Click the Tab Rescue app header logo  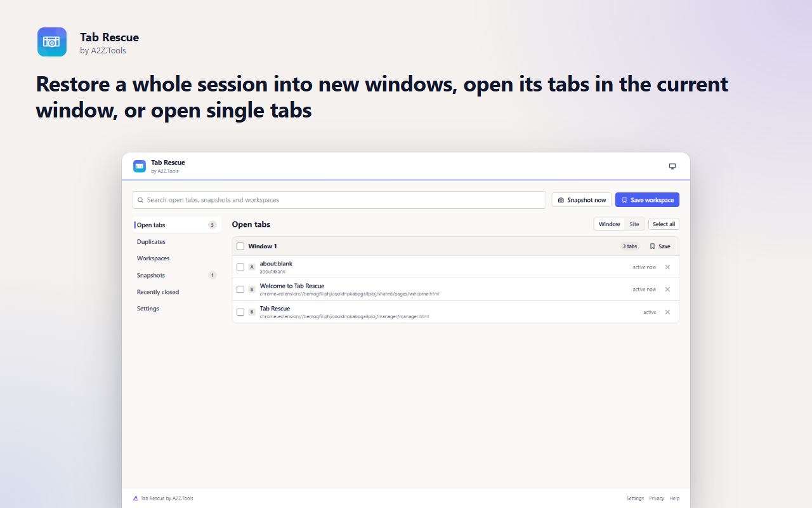tap(140, 166)
